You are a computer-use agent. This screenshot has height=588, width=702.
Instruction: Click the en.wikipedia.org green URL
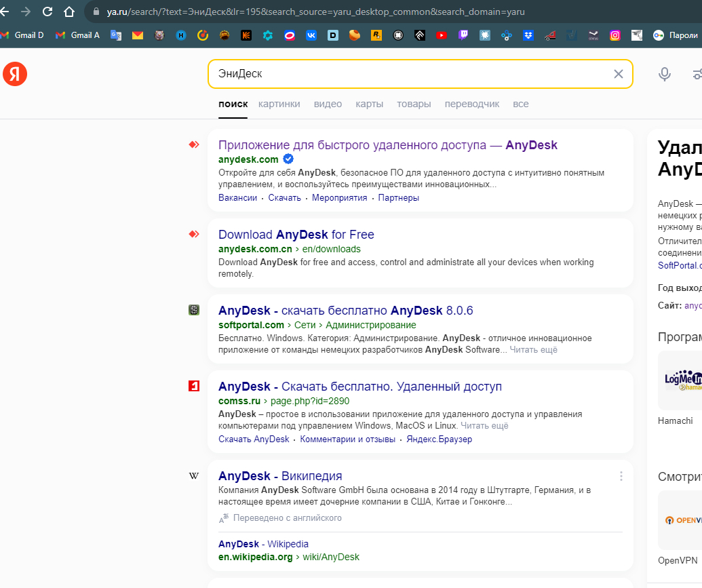pos(255,557)
